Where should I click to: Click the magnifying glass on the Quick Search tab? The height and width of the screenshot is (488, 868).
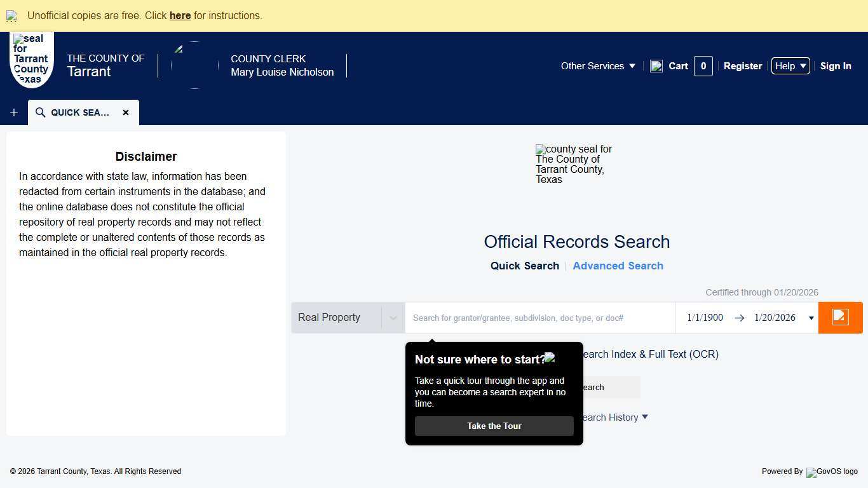coord(40,112)
